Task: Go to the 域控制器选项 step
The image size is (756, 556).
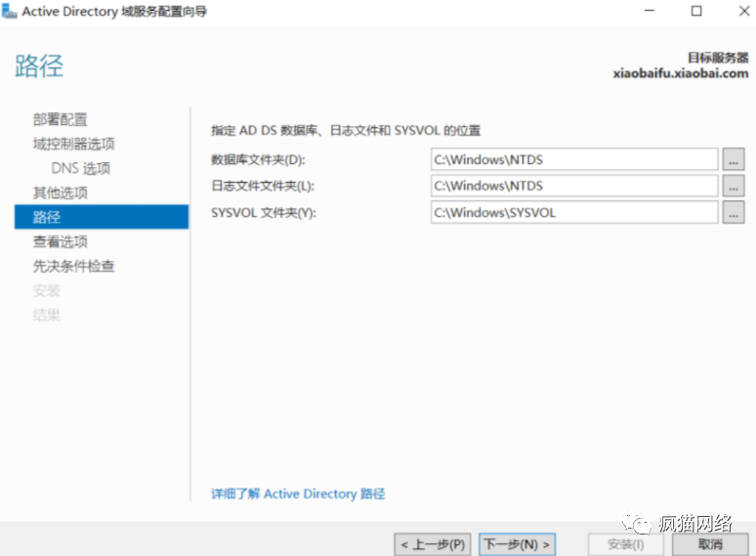Action: point(74,144)
